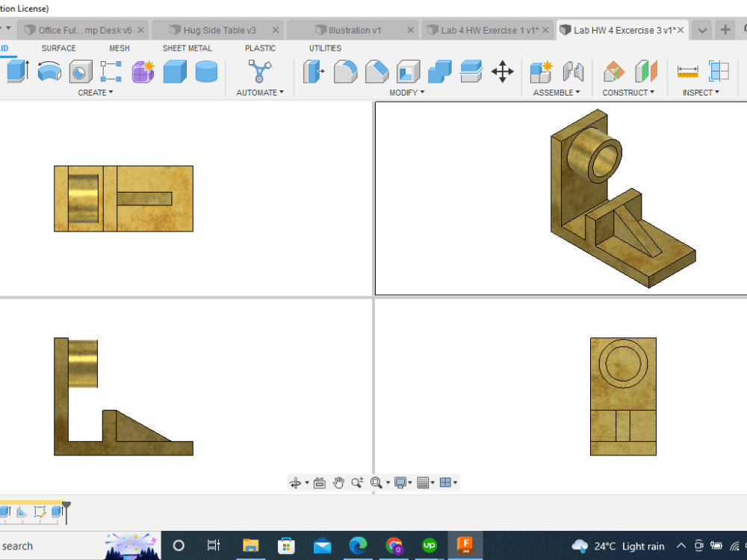The width and height of the screenshot is (747, 560).
Task: Click the isometric 3D model viewport
Action: (x=561, y=199)
